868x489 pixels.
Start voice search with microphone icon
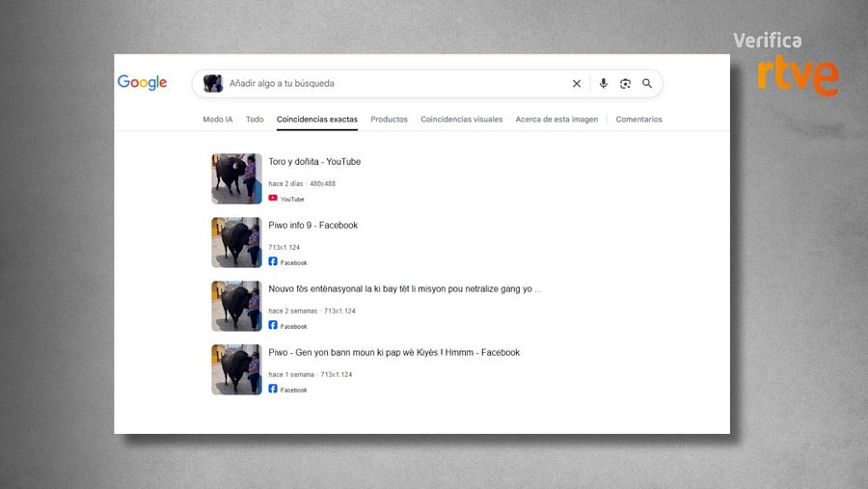[604, 84]
